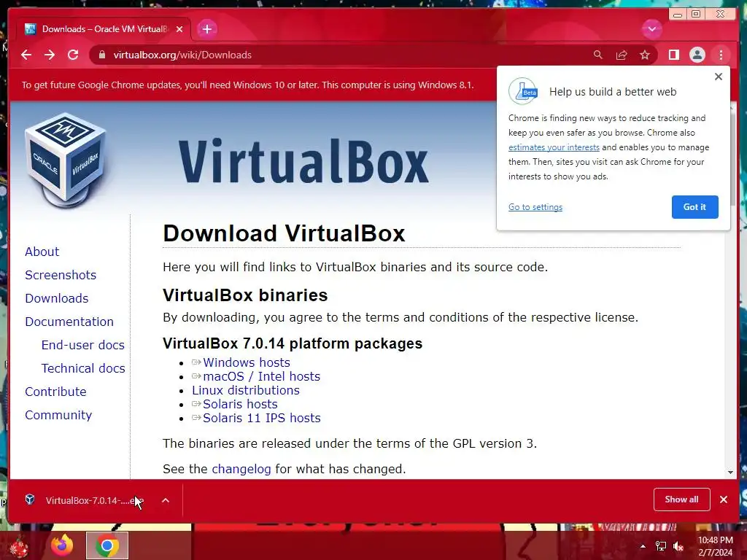Show hidden system tray icons

click(643, 546)
